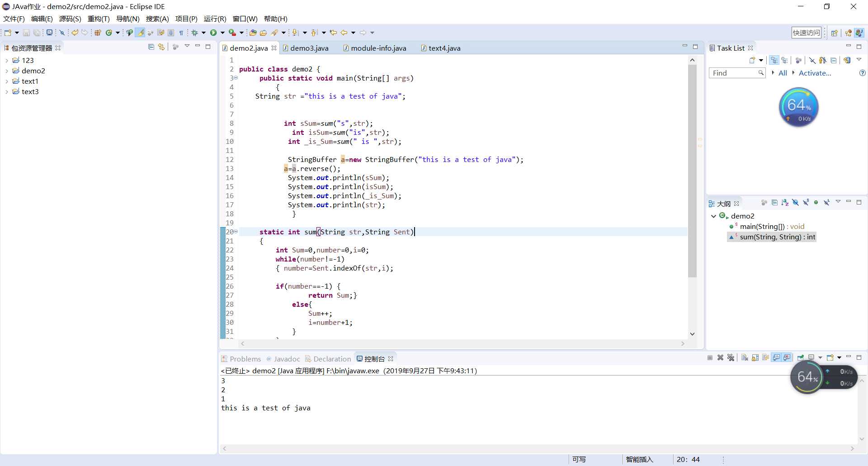Viewport: 868px width, 466px height.
Task: Toggle Categorized presentation in Task List
Action: [774, 60]
